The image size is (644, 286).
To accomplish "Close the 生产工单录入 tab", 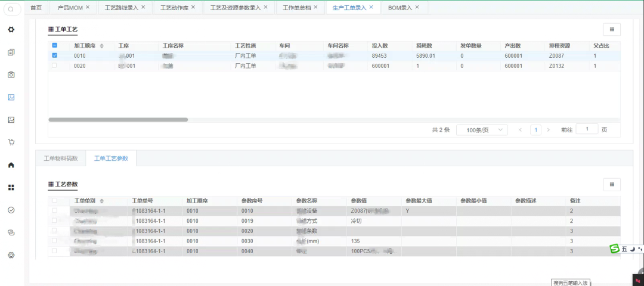I will pyautogui.click(x=371, y=7).
